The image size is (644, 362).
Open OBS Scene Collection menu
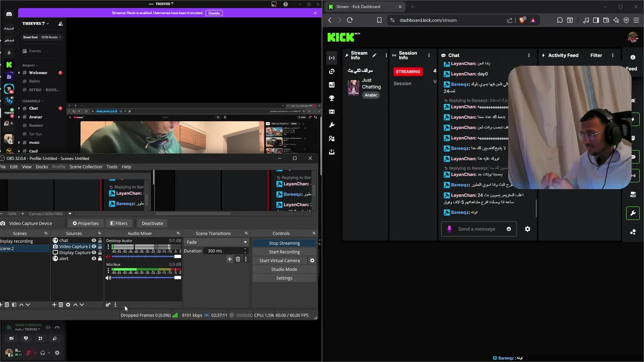(x=86, y=167)
